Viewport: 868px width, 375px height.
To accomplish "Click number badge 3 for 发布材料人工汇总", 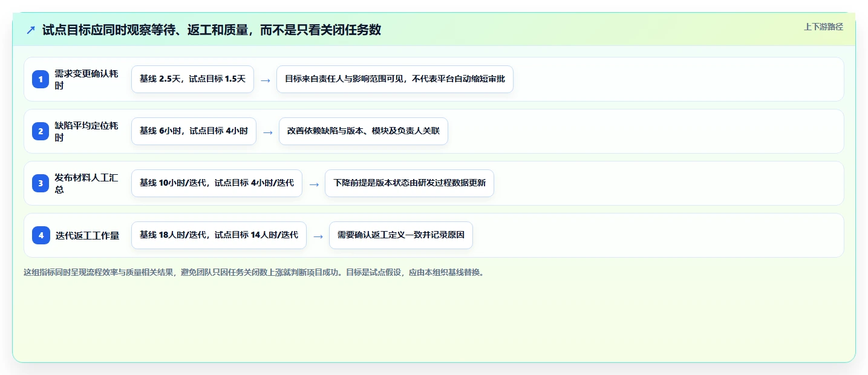I will [41, 183].
